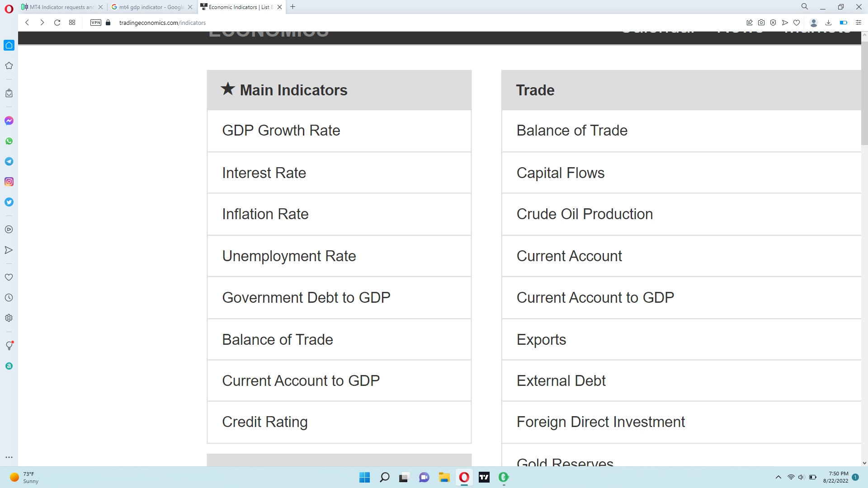Open Crude Oil Production link

point(584,214)
